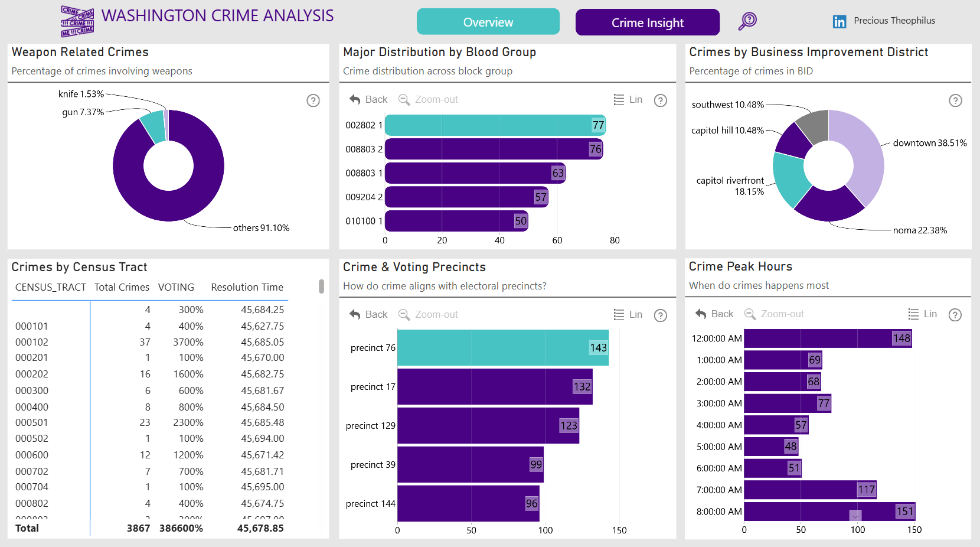Show help for the Weapon Related Crimes chart
The width and height of the screenshot is (980, 547).
(313, 100)
